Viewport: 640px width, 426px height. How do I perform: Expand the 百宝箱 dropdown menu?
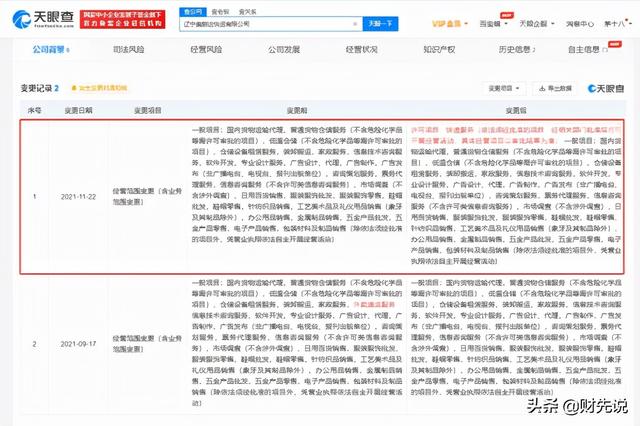[493, 24]
